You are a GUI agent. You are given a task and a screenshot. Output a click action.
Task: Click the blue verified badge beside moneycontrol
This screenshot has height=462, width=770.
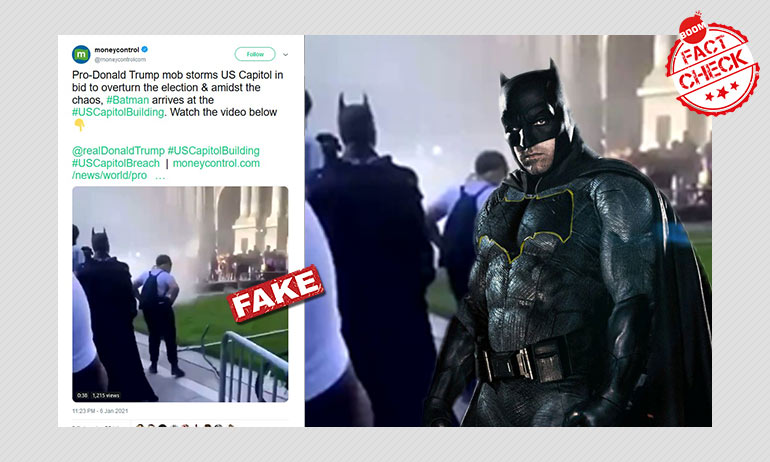[145, 49]
